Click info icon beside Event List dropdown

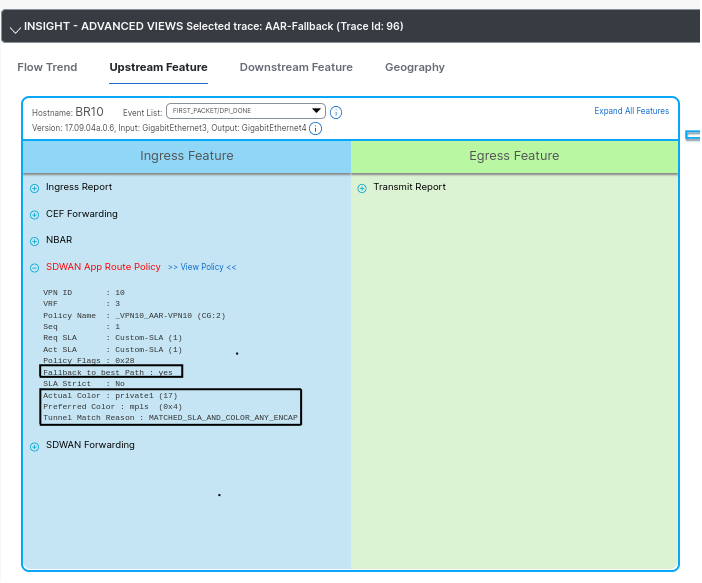(x=336, y=112)
